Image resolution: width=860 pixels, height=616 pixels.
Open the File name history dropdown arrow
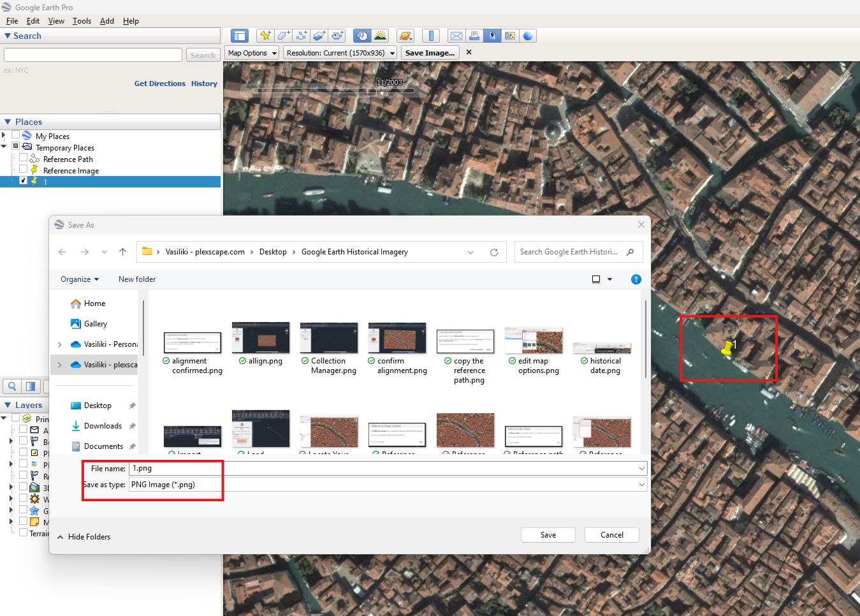641,468
